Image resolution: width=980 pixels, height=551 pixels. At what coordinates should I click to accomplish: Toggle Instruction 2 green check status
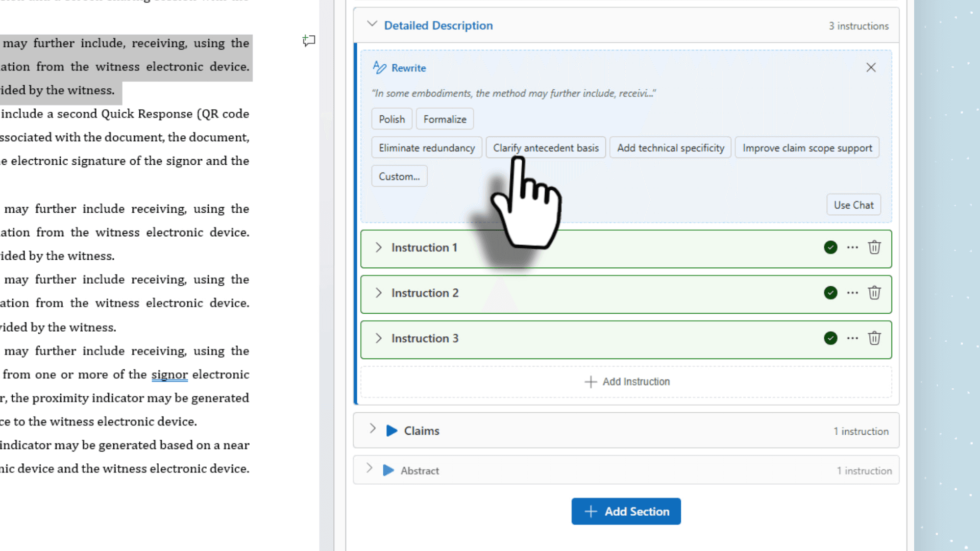830,293
